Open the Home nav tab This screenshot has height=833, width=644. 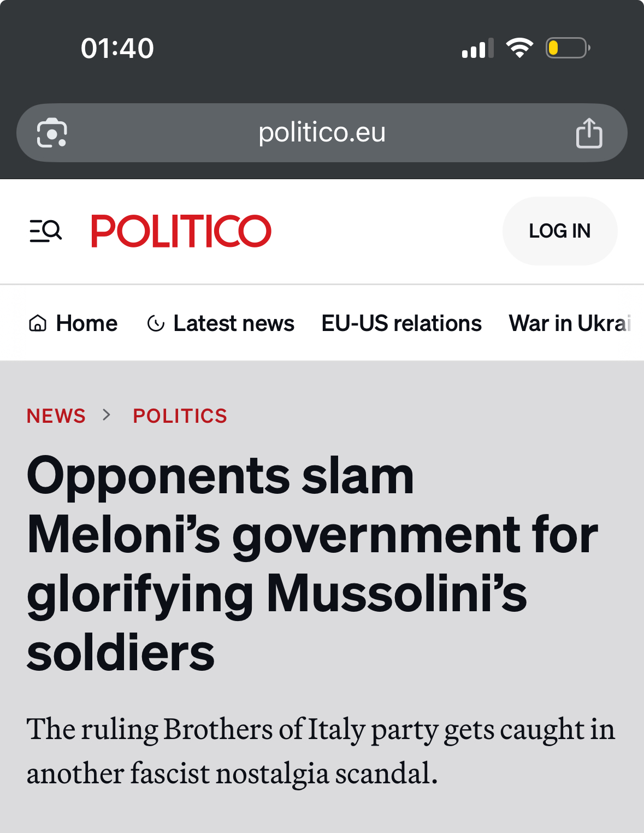(86, 323)
